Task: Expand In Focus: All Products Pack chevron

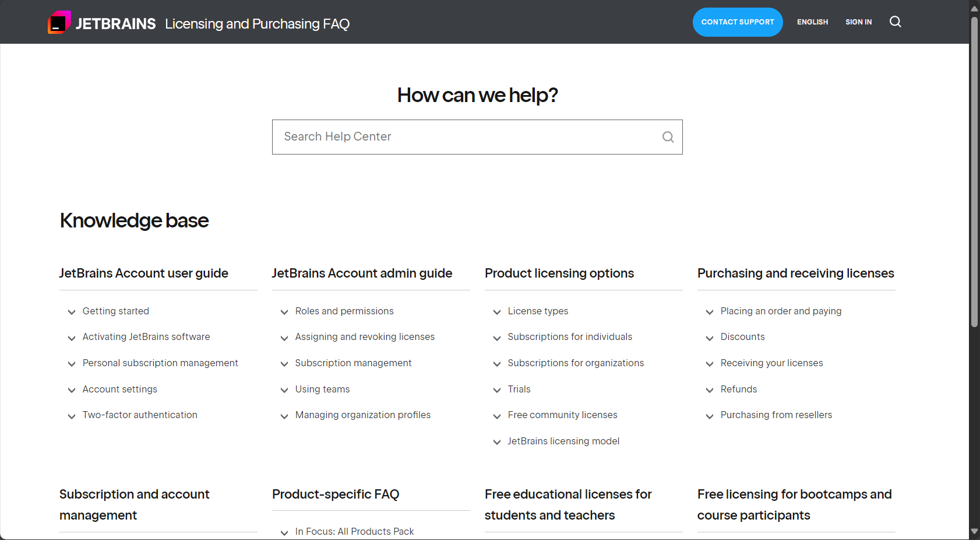Action: tap(284, 532)
